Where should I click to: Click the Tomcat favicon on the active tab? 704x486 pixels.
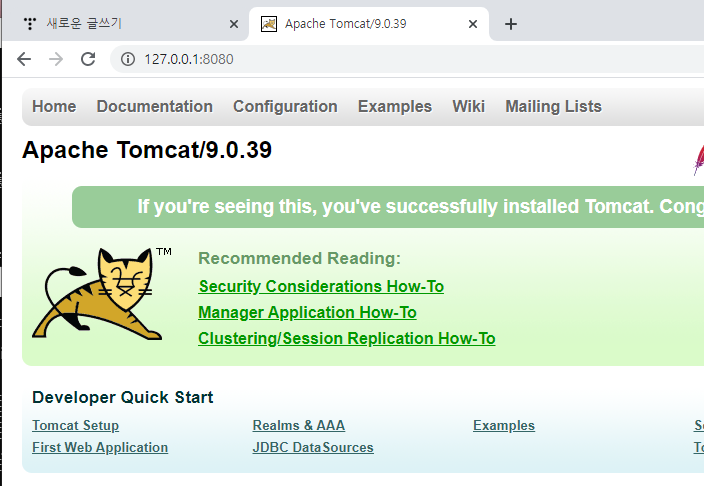point(269,24)
